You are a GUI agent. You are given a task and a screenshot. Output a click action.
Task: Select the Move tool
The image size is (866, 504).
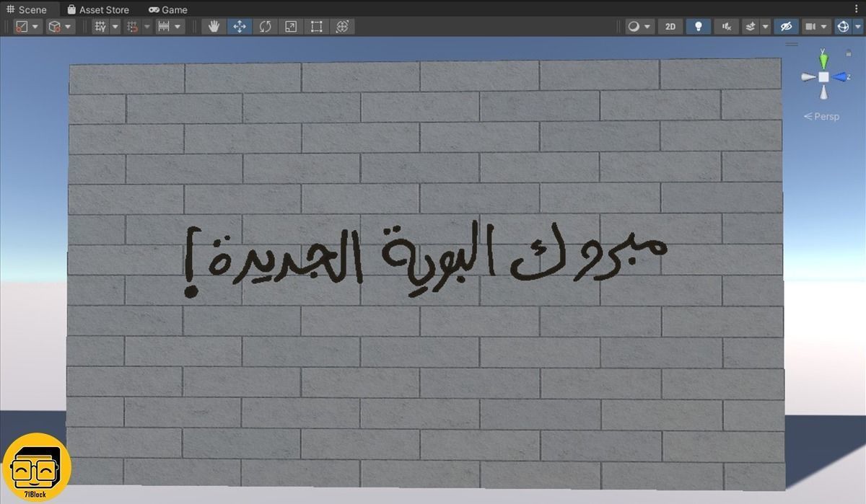240,27
